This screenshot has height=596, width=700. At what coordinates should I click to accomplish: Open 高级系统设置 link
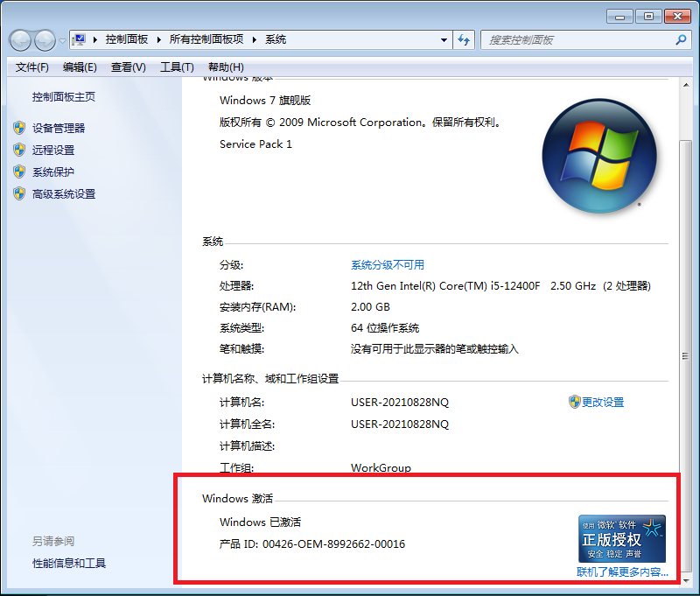pyautogui.click(x=64, y=194)
